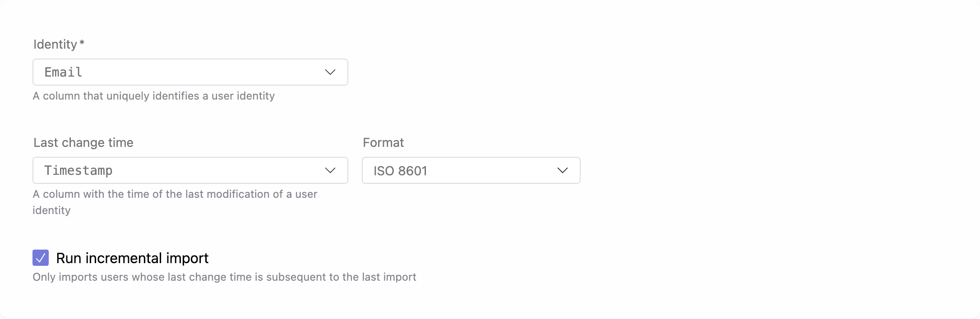Click inside the Timestamp input box
This screenshot has width=980, height=319.
pyautogui.click(x=135, y=170)
